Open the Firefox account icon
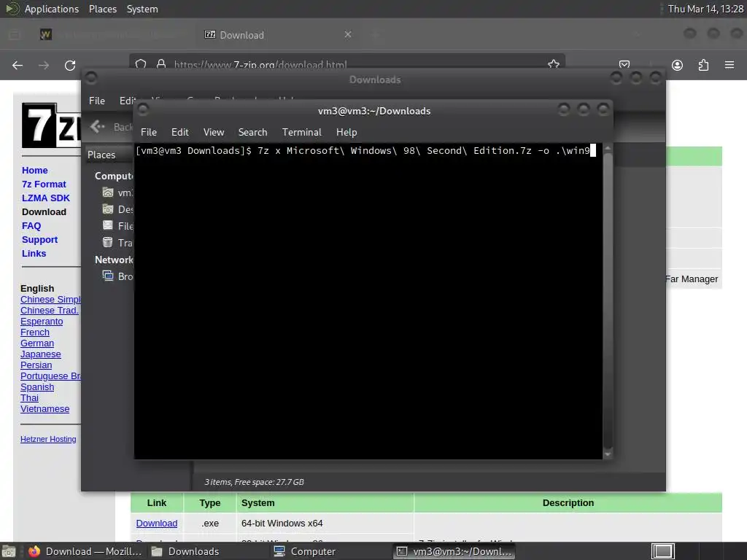747x560 pixels. click(677, 65)
